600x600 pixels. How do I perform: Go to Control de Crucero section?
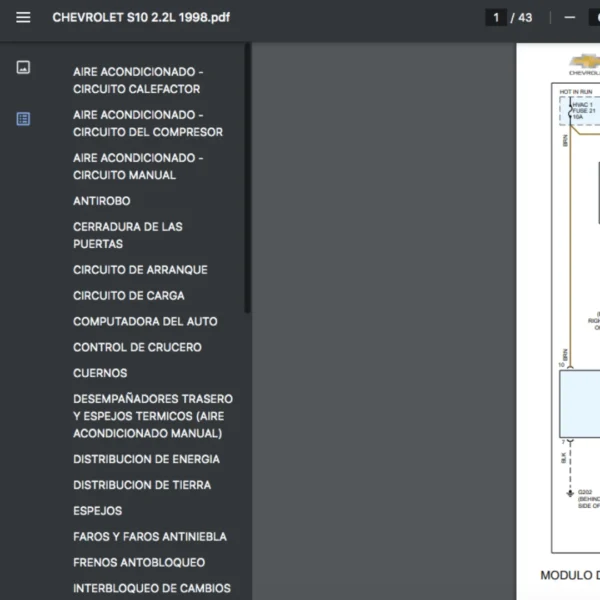point(137,348)
